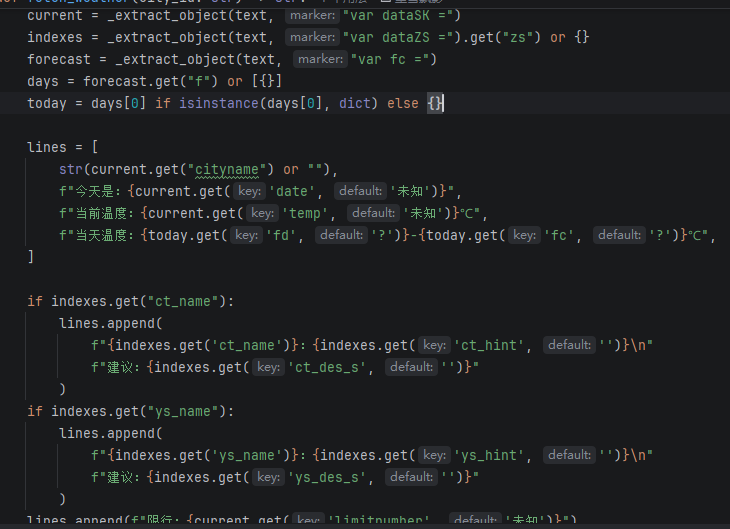Click the forecast.get("f") call
Screen dimensions: 730x529
click(x=150, y=81)
